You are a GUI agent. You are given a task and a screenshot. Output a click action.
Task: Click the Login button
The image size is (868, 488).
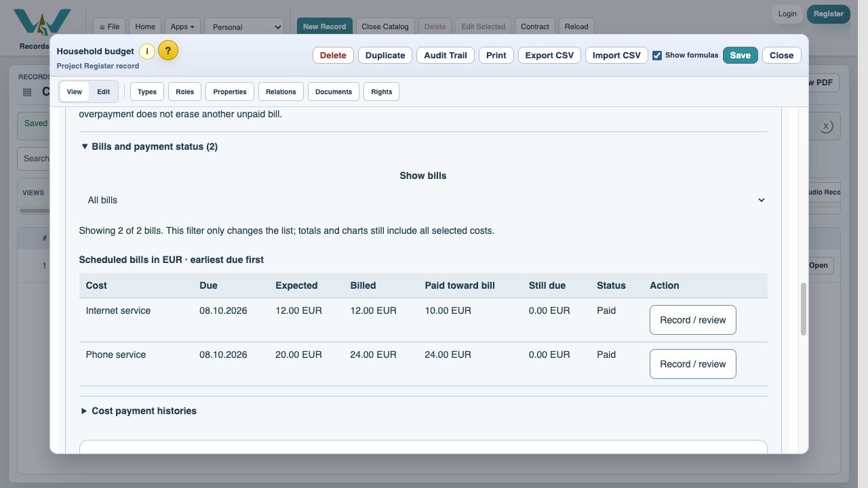[787, 14]
